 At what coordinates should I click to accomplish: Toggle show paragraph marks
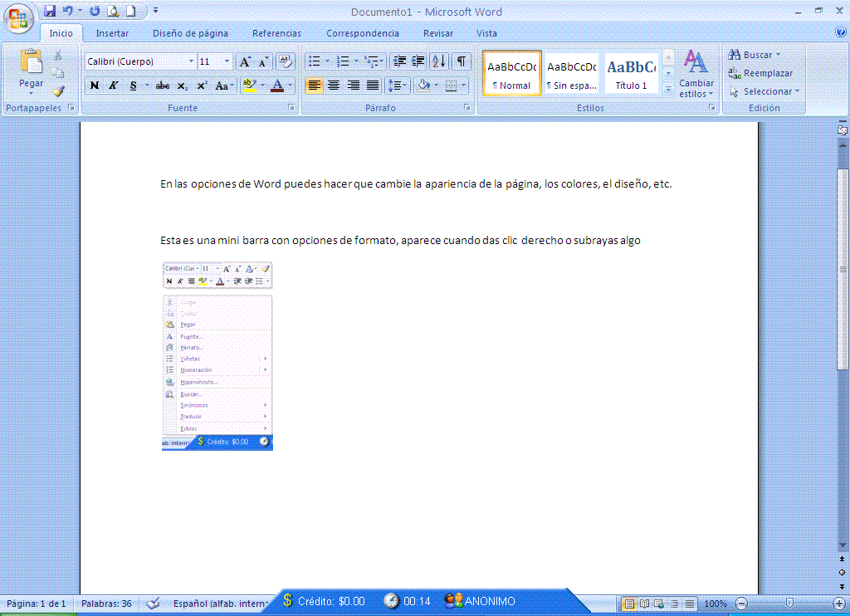461,61
